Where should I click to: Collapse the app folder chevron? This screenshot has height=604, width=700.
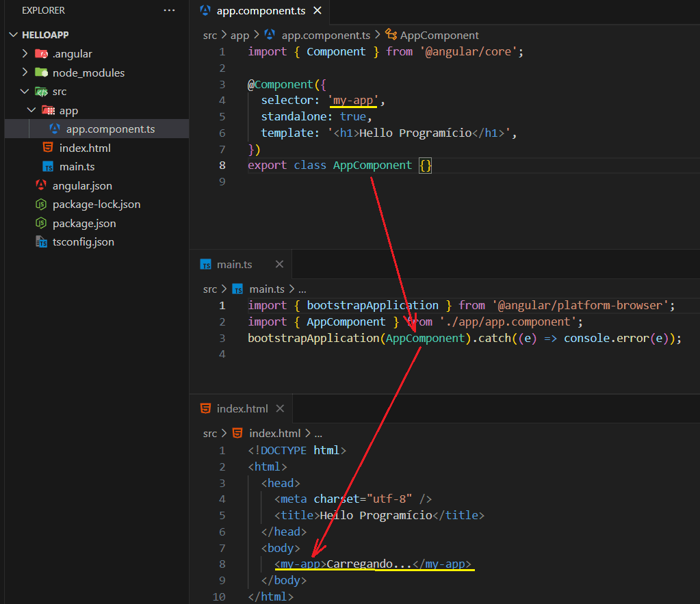[31, 110]
